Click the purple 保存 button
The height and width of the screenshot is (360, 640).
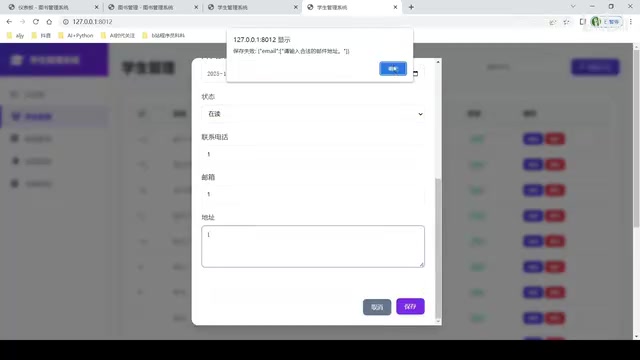pos(410,307)
